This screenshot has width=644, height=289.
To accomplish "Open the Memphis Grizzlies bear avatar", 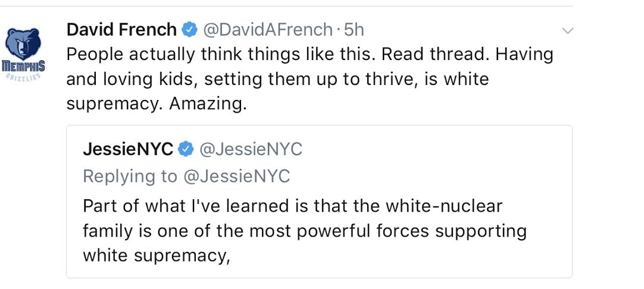I will (x=23, y=44).
